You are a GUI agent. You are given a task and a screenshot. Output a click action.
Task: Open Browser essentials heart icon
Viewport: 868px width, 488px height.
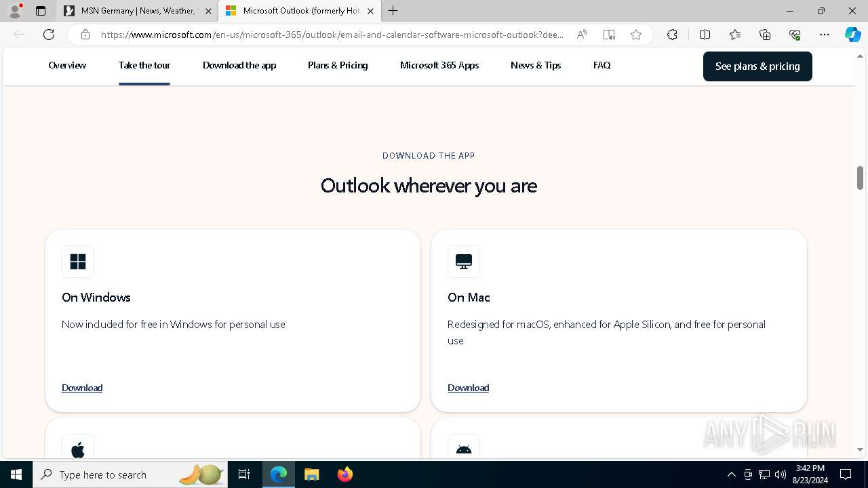[x=795, y=35]
